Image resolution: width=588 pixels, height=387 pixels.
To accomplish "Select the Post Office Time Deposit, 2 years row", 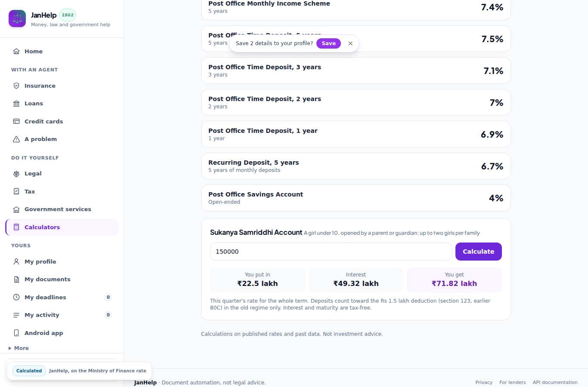I will coord(356,102).
